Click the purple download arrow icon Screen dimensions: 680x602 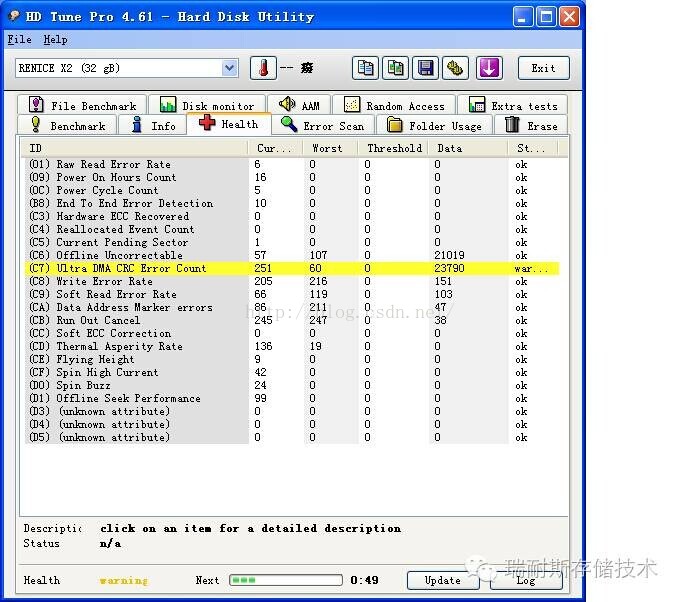click(489, 68)
